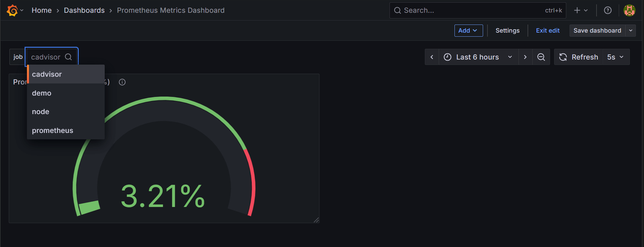Open the Grafana logo menu
Viewport: 644px width, 247px height.
click(15, 10)
